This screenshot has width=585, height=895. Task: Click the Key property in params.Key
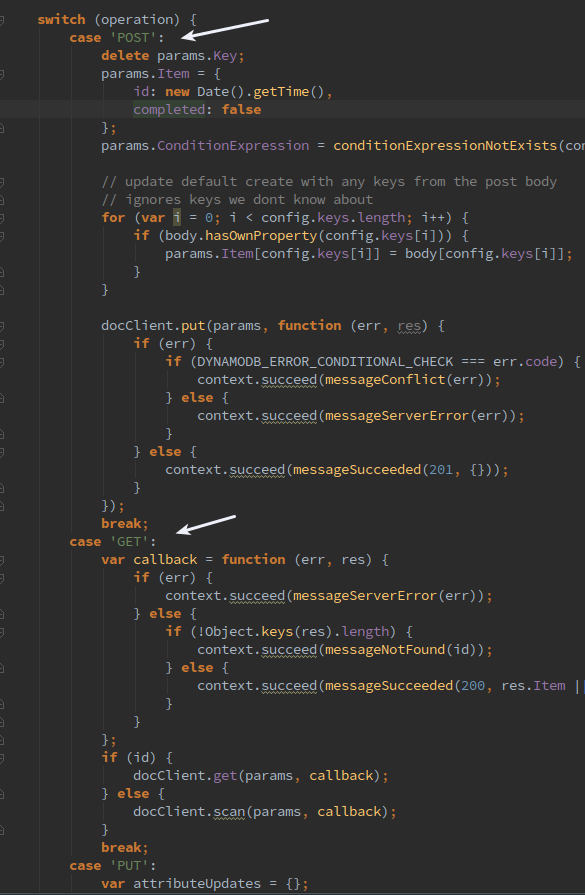(x=225, y=56)
